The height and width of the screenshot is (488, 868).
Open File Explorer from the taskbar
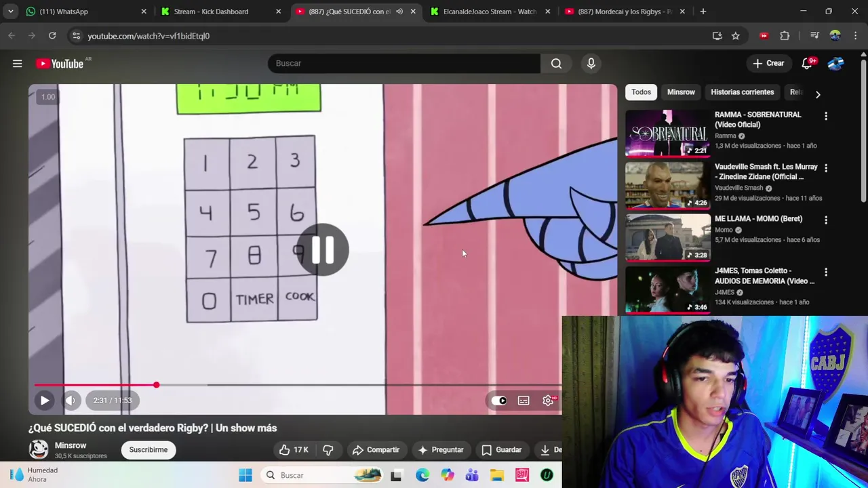click(497, 475)
